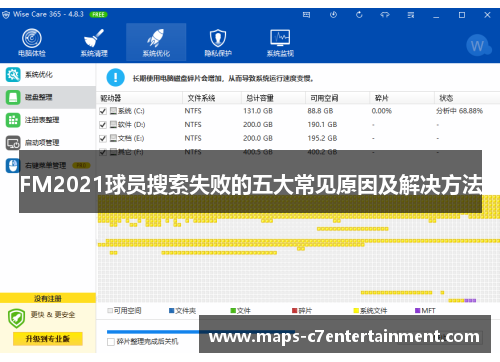Image resolution: width=500 pixels, height=362 pixels.
Task: Click the drive icon of 软件 (D:)
Action: pos(113,124)
